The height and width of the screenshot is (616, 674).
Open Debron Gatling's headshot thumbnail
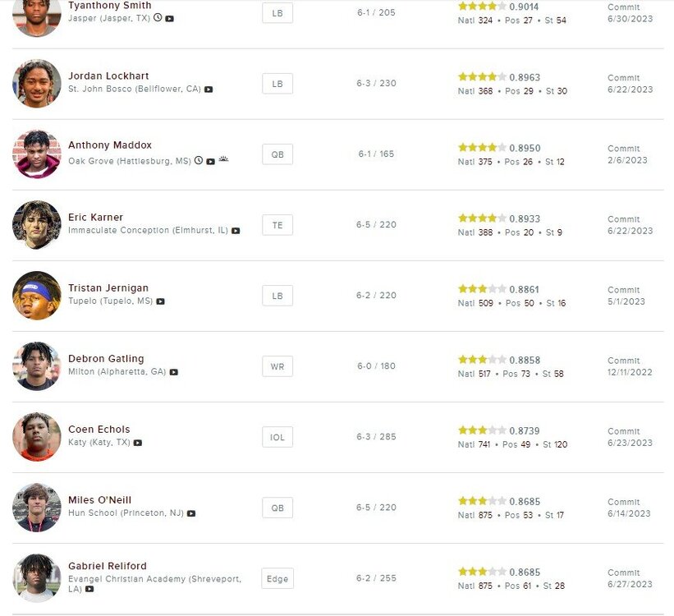tap(37, 366)
